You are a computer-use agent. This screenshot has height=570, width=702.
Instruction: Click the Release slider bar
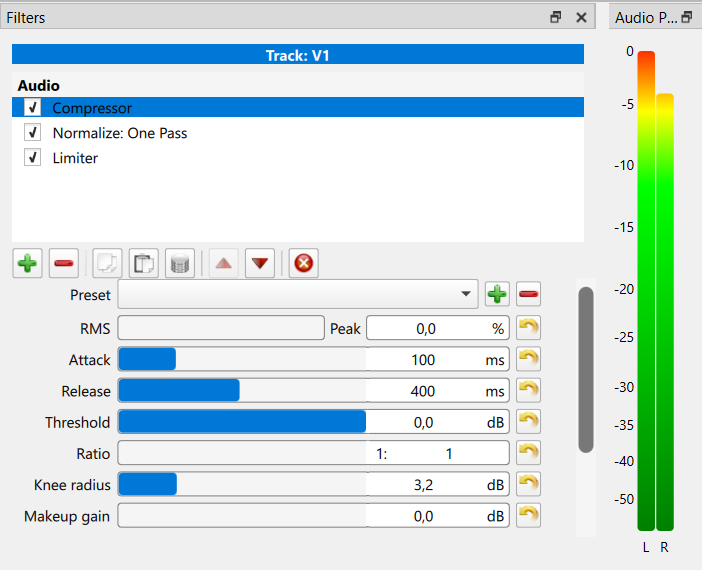[x=240, y=390]
